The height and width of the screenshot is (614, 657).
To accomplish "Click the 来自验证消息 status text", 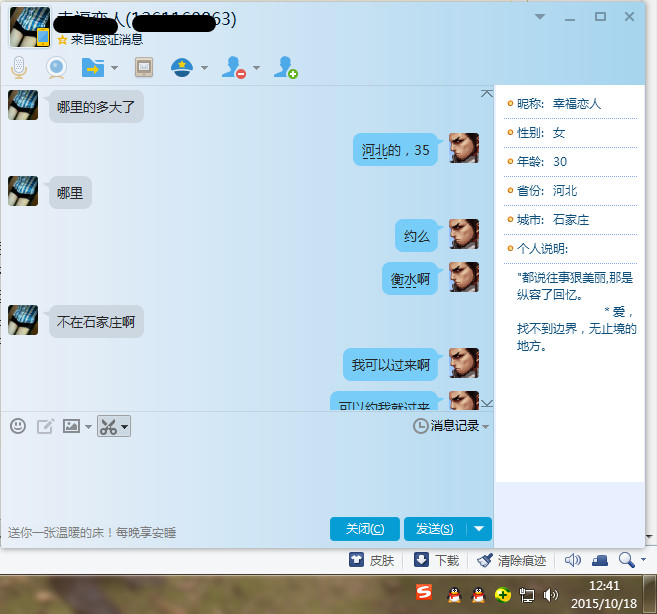I will [107, 39].
